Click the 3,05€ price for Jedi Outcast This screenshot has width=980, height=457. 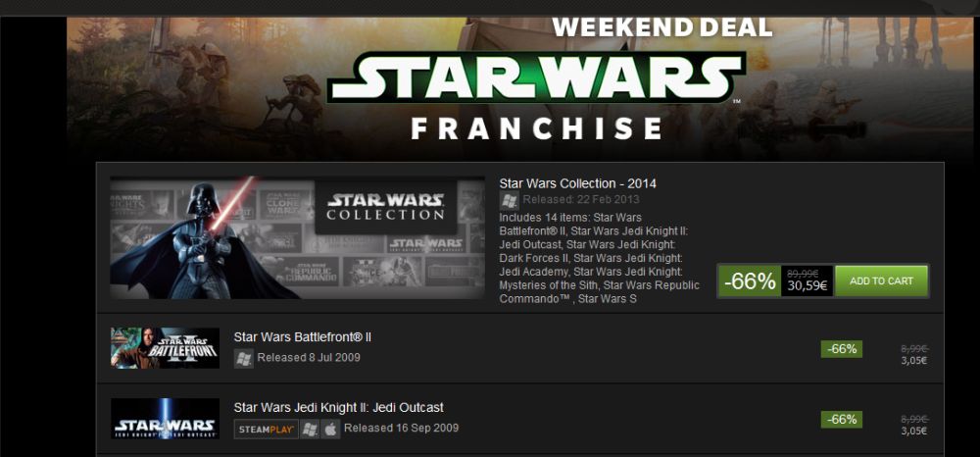click(914, 431)
